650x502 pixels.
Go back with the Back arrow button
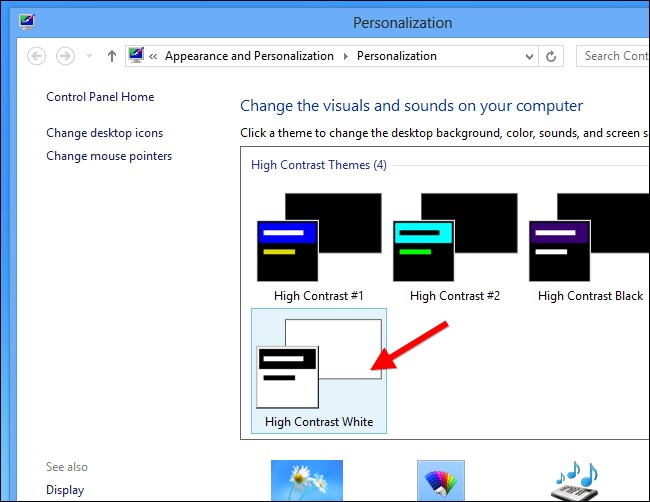tap(36, 56)
